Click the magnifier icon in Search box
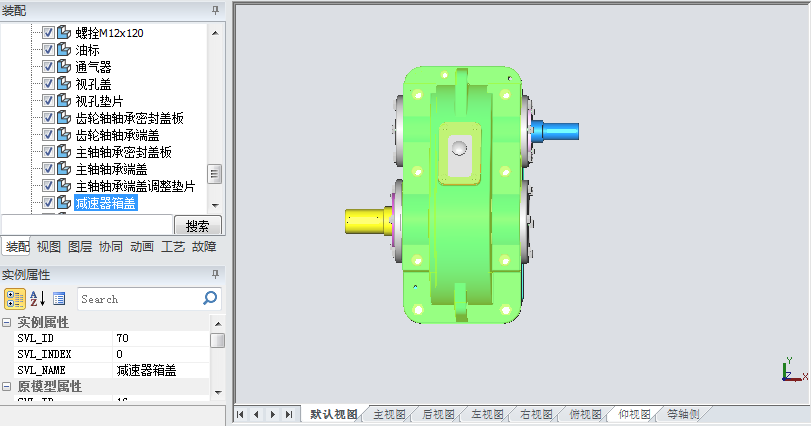Image resolution: width=811 pixels, height=426 pixels. coord(210,298)
